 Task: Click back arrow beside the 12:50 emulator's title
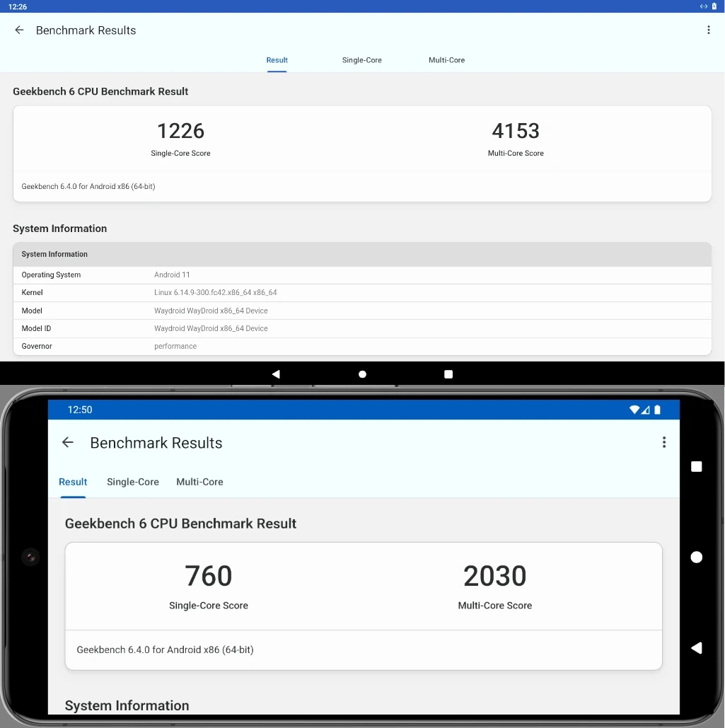68,443
